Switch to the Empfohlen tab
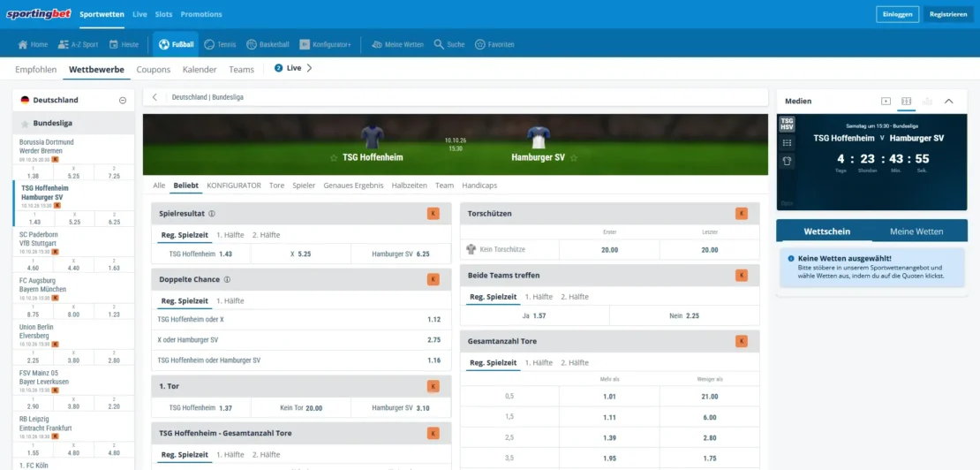The image size is (980, 470). pos(35,70)
